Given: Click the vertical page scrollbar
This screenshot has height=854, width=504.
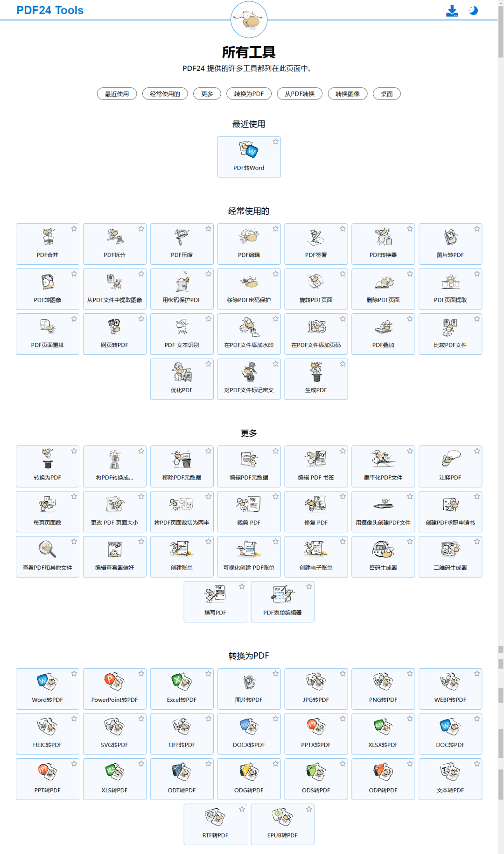Looking at the screenshot, I should [x=500, y=420].
